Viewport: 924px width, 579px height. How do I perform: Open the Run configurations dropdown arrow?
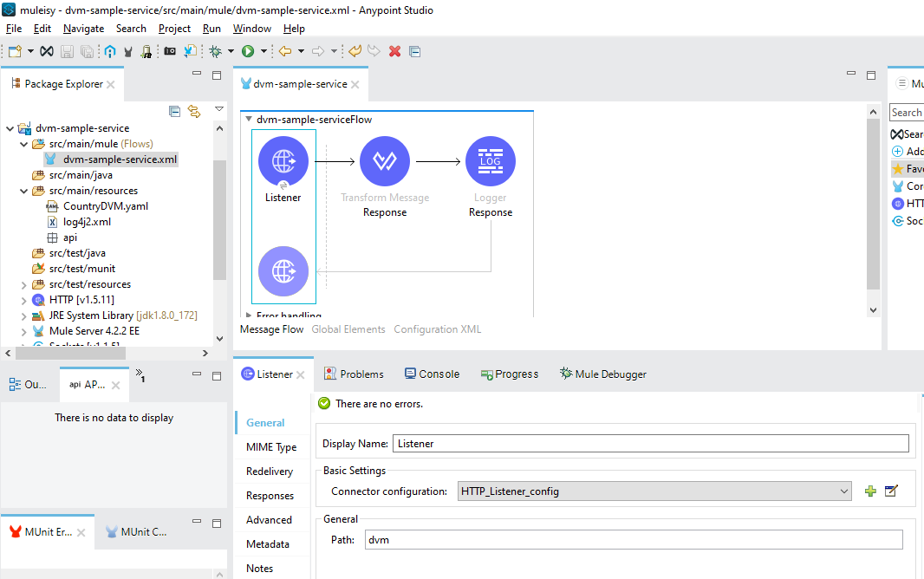(x=264, y=51)
